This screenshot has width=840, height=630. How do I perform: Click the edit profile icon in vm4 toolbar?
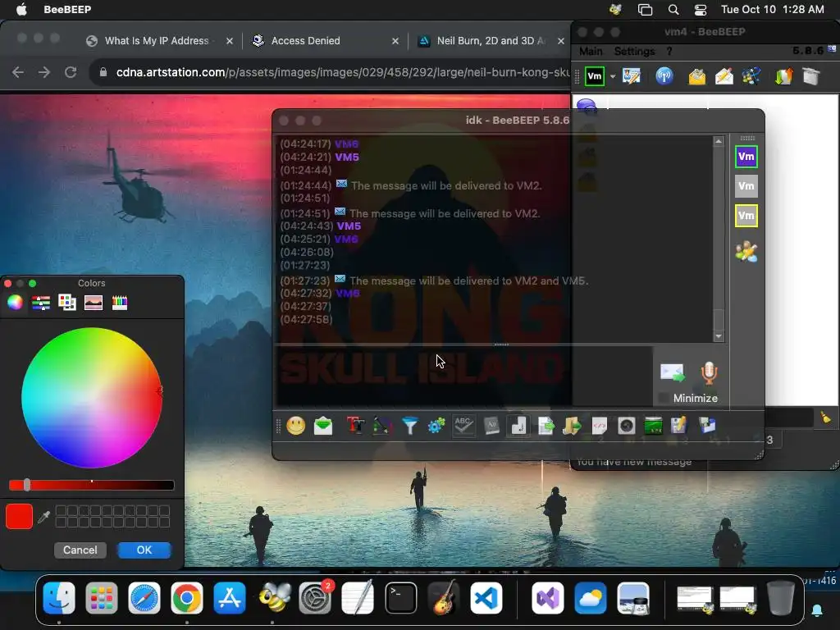pos(632,76)
